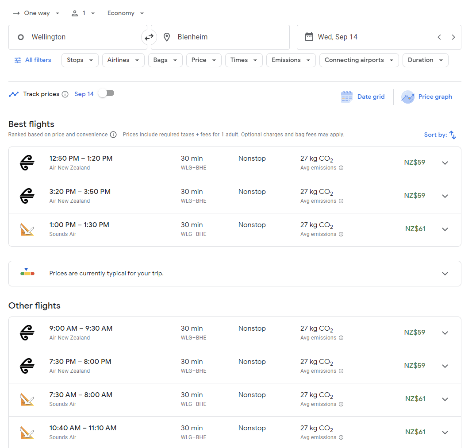Click the Sounds Air logo on 1:00 PM flight
Image resolution: width=476 pixels, height=448 pixels.
pos(27,229)
